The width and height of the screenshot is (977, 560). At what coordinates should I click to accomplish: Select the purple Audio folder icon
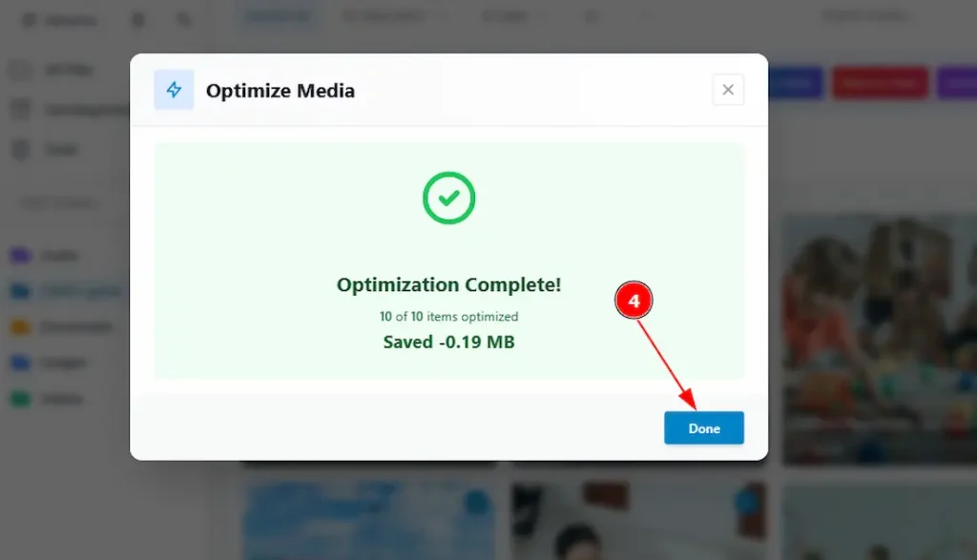pyautogui.click(x=20, y=255)
